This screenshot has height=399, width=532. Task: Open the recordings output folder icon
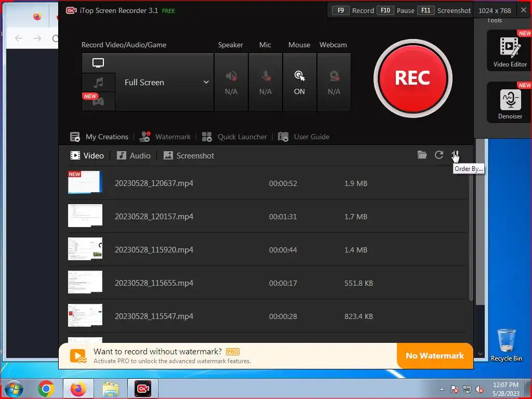[x=422, y=155]
